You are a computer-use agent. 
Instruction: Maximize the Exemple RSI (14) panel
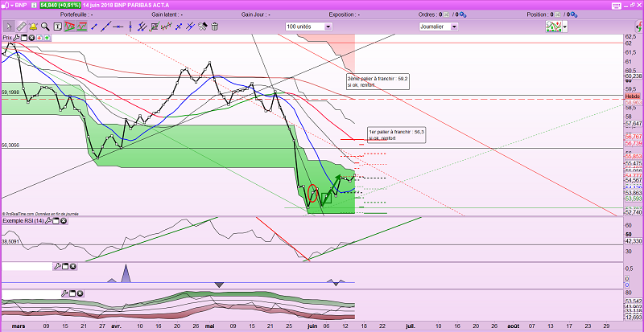tap(56, 221)
